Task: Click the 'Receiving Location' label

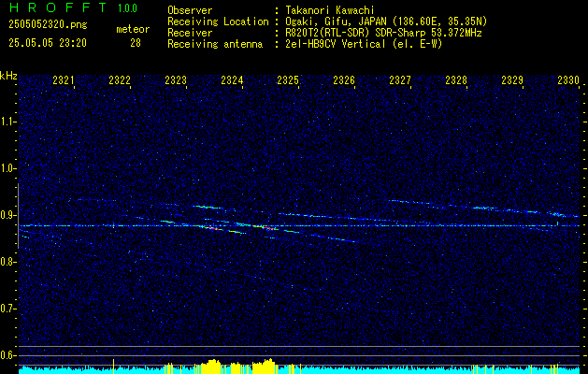Action: tap(218, 22)
